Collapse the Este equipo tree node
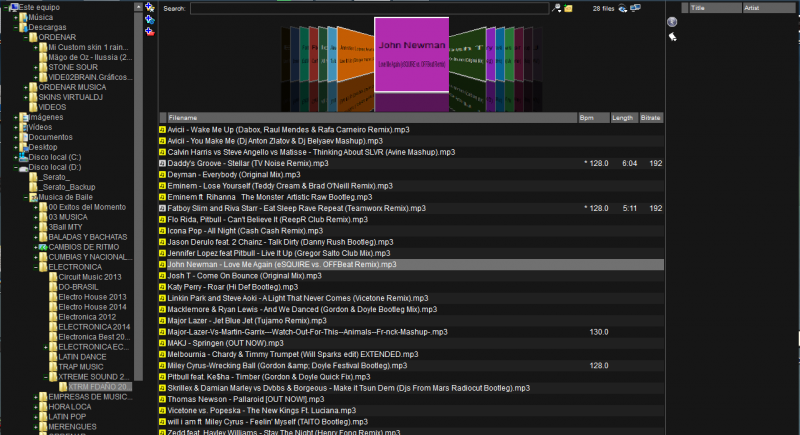Image resolution: width=800 pixels, height=435 pixels. click(5, 7)
